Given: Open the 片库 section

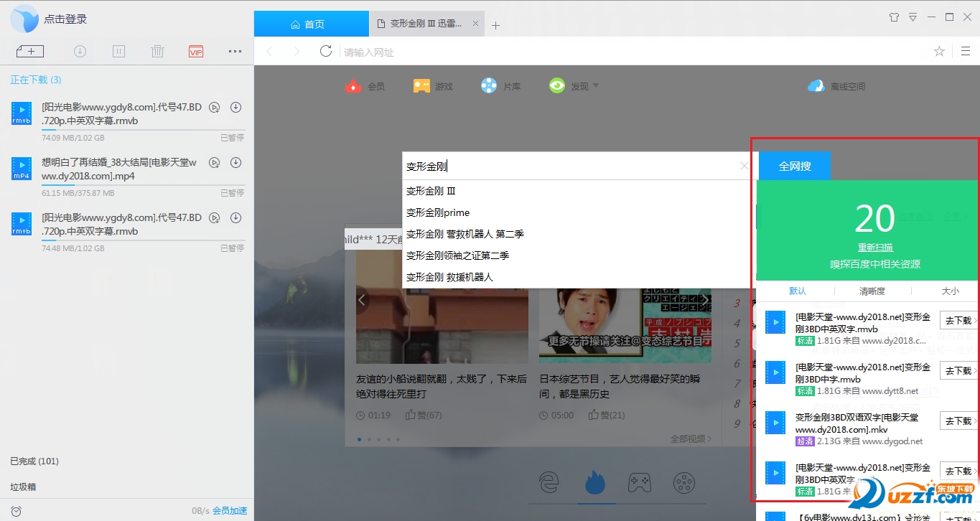Looking at the screenshot, I should click(x=501, y=86).
